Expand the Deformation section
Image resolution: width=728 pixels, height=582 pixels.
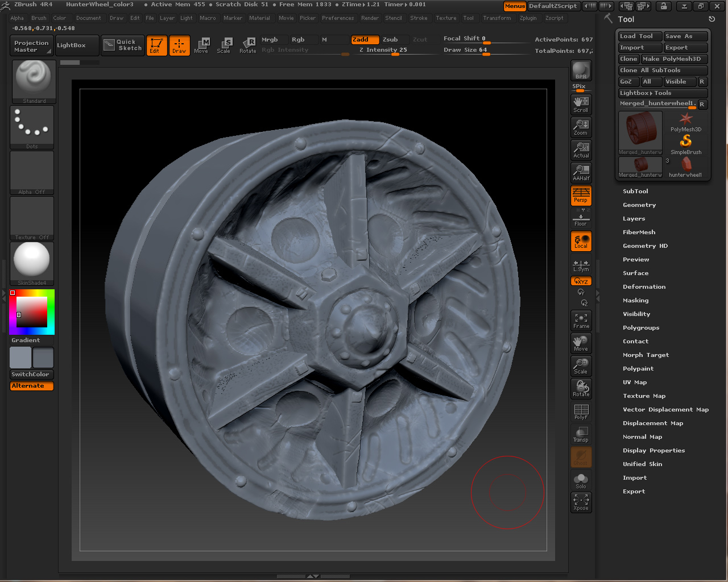pyautogui.click(x=644, y=287)
